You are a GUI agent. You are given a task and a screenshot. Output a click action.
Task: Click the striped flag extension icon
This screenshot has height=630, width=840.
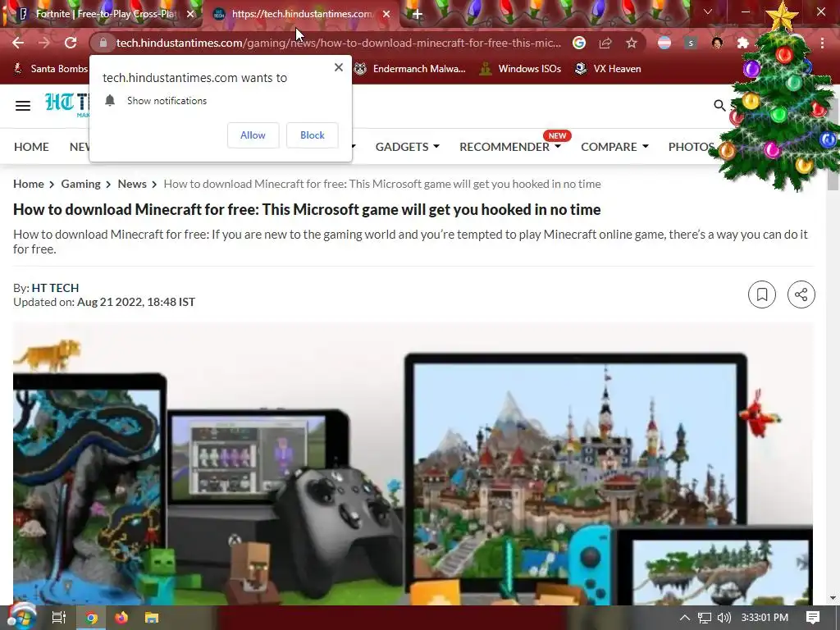tap(664, 43)
